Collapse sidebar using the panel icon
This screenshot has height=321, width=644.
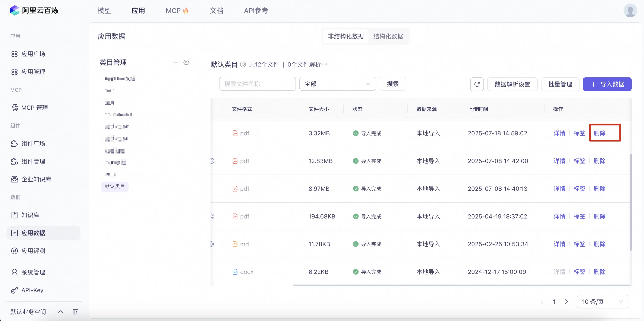tap(76, 312)
